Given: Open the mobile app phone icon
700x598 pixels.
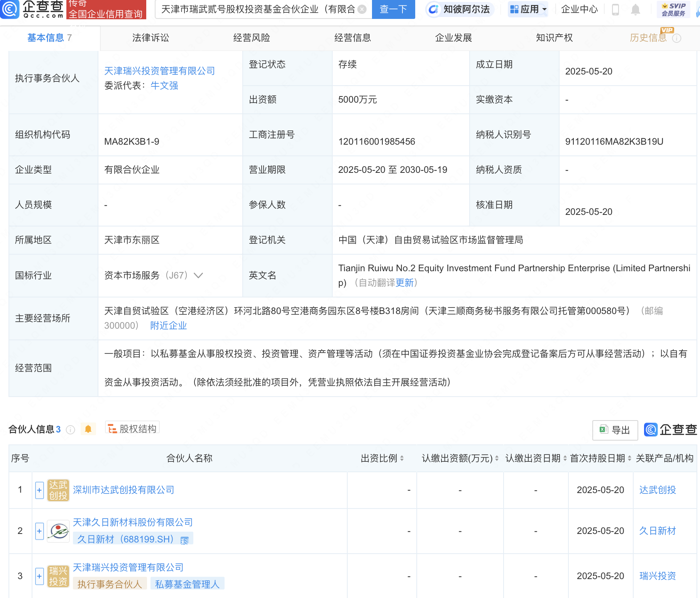Looking at the screenshot, I should pos(615,9).
